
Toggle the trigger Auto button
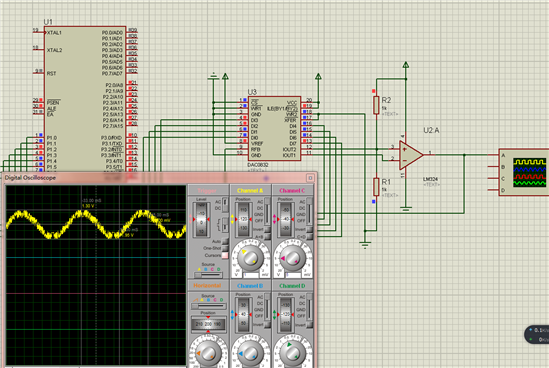pos(225,241)
